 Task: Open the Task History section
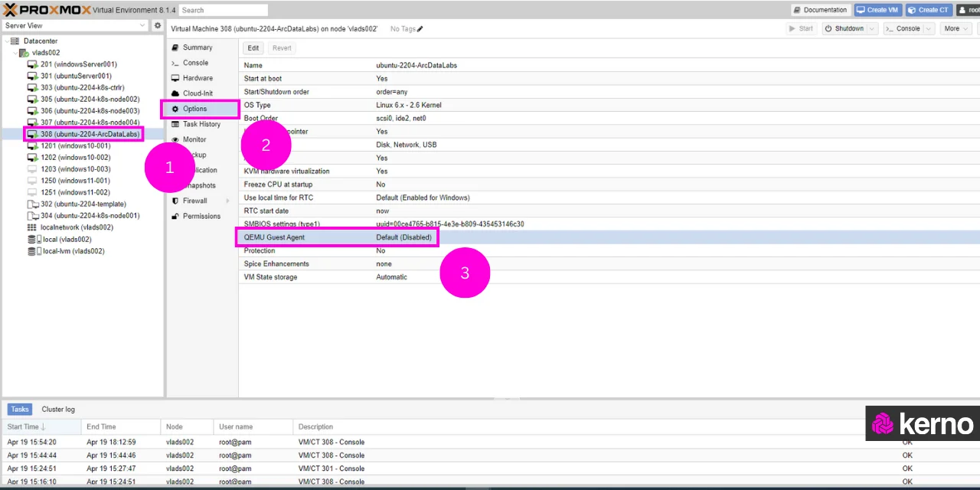(201, 124)
